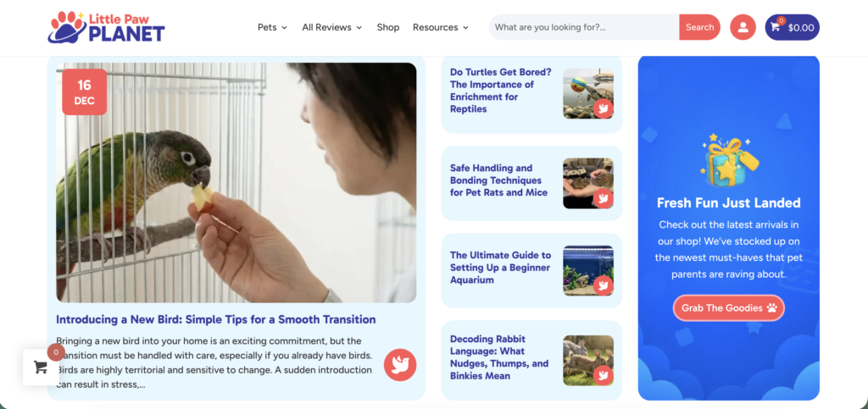This screenshot has width=868, height=409.
Task: Click the parrot featured article image
Action: click(x=236, y=182)
